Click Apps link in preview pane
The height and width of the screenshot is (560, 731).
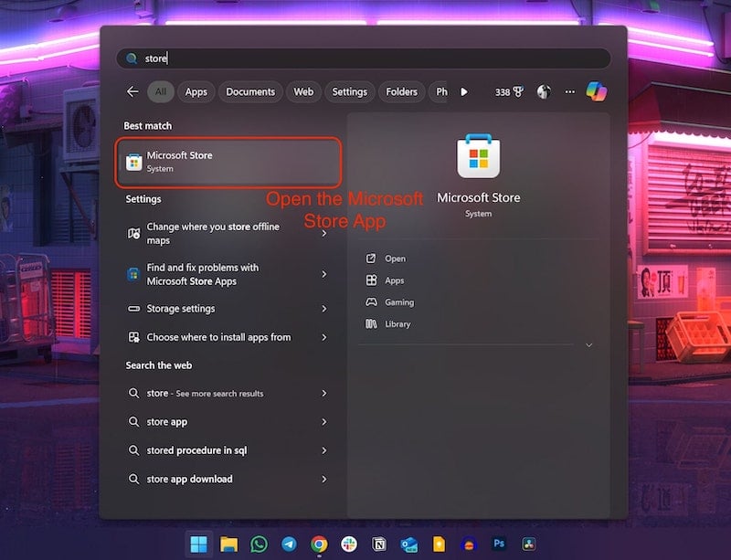[395, 280]
